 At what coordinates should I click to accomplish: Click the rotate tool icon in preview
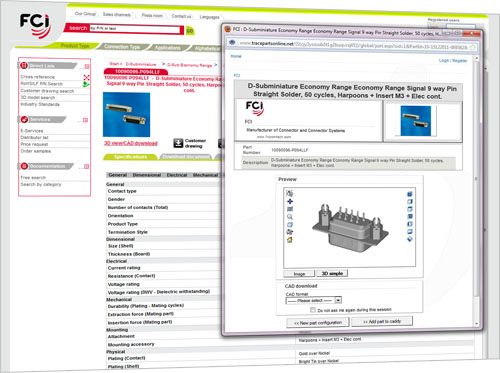290,193
